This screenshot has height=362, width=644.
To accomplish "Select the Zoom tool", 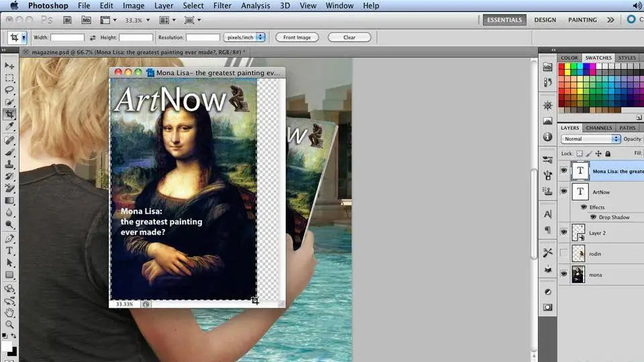I will [x=9, y=325].
